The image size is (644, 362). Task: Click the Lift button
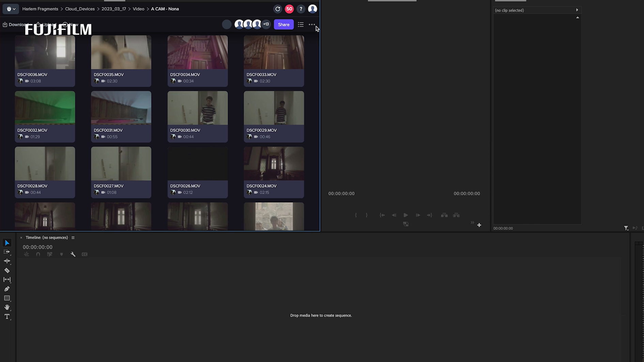point(444,215)
